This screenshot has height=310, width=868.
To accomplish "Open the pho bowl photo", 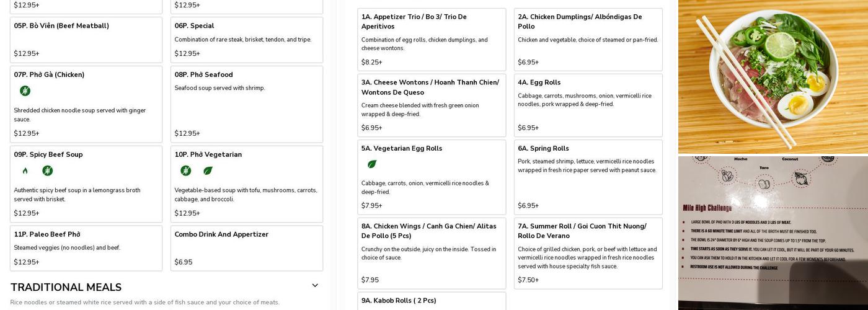I will [773, 76].
